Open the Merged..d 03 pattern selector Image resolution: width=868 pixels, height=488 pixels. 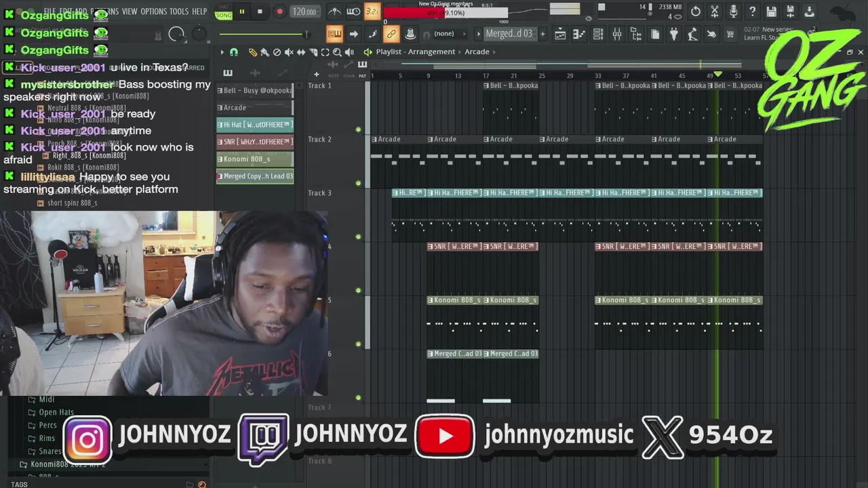[509, 34]
